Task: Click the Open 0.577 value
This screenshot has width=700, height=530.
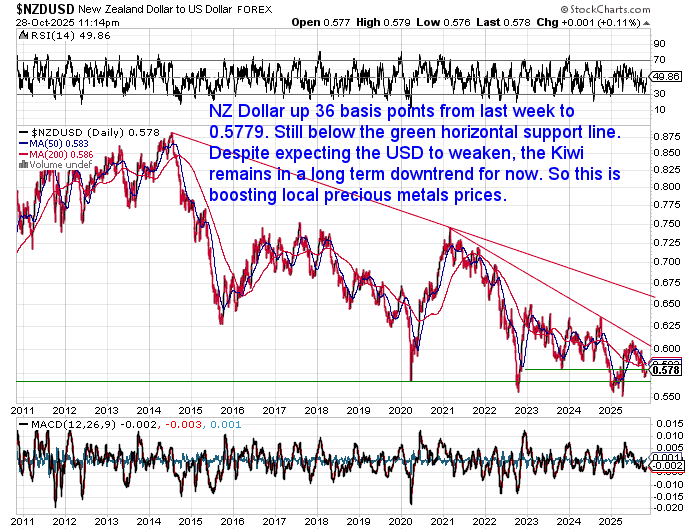Action: [x=321, y=22]
